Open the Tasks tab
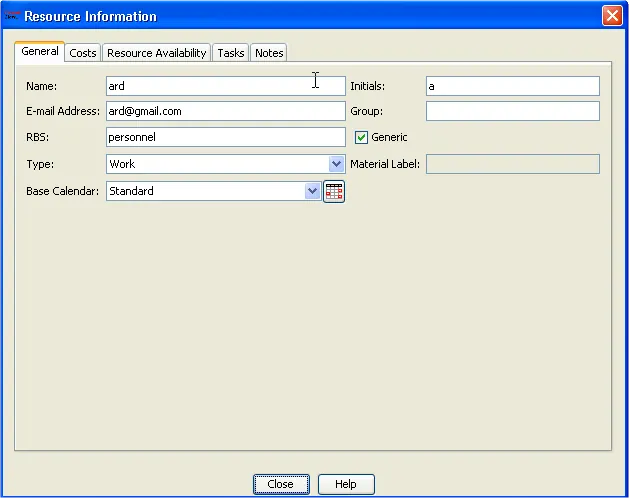 [x=231, y=53]
